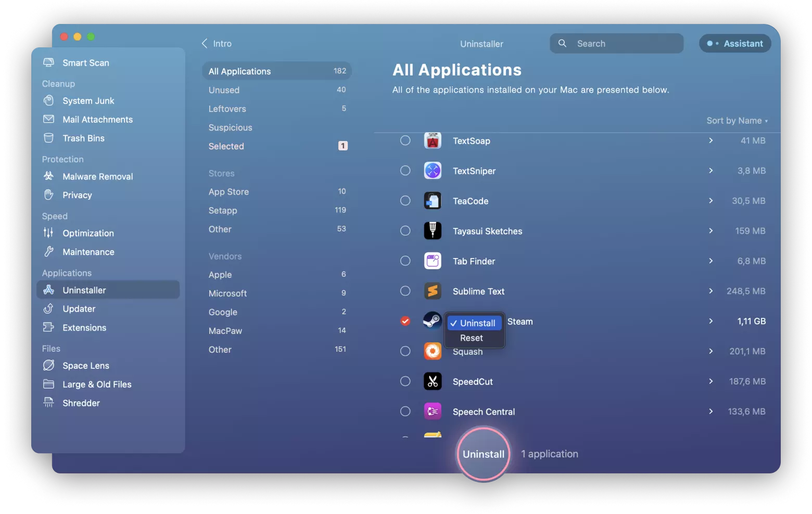
Task: Filter by Microsoft vendor
Action: pos(277,293)
